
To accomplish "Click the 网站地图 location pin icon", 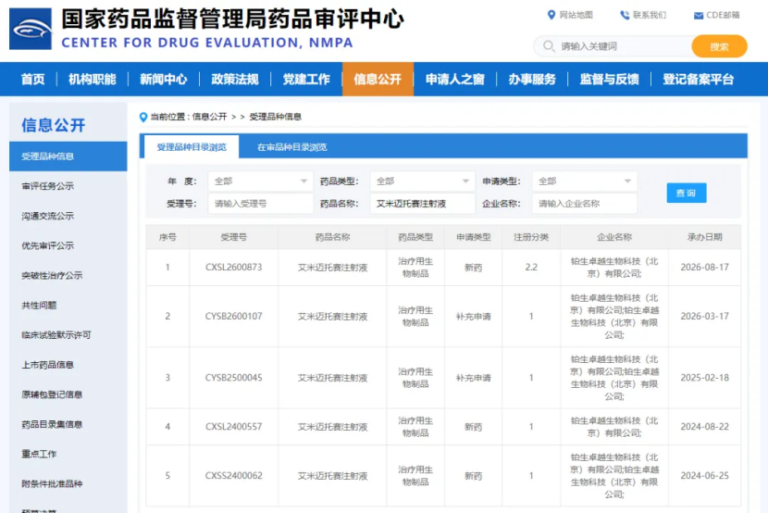I will coord(552,15).
